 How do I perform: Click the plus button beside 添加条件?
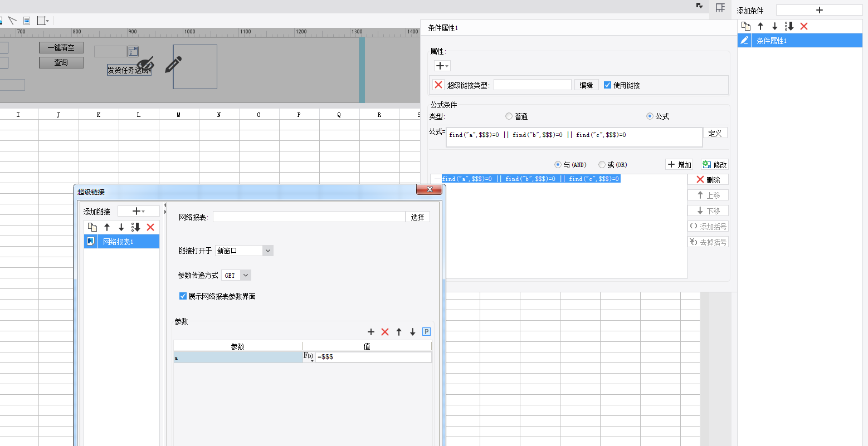coord(818,10)
